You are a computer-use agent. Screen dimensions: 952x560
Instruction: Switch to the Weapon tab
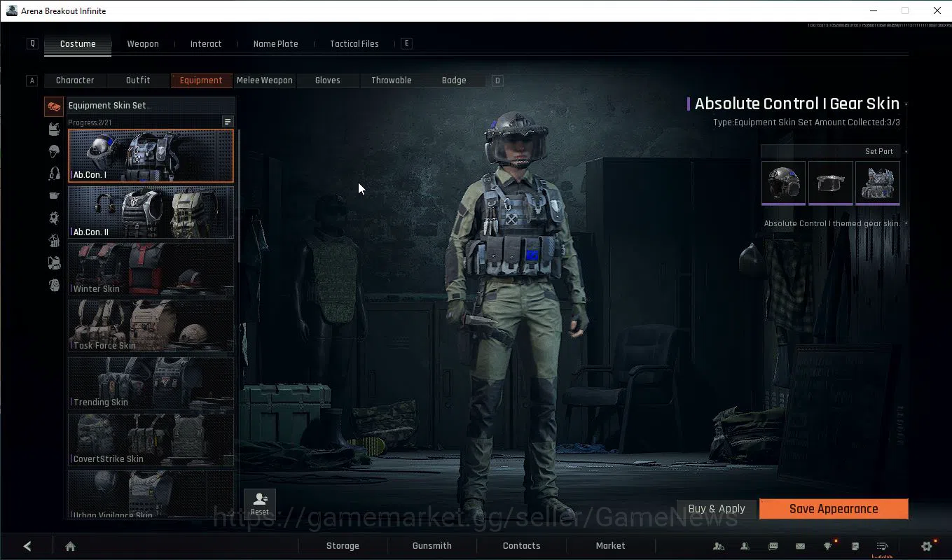pos(143,43)
